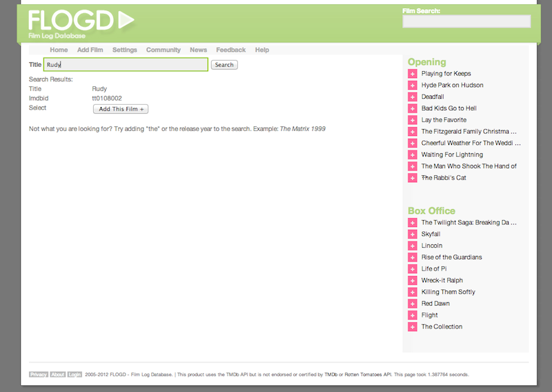Click the plus icon for Rise of the Guardians

coord(412,257)
